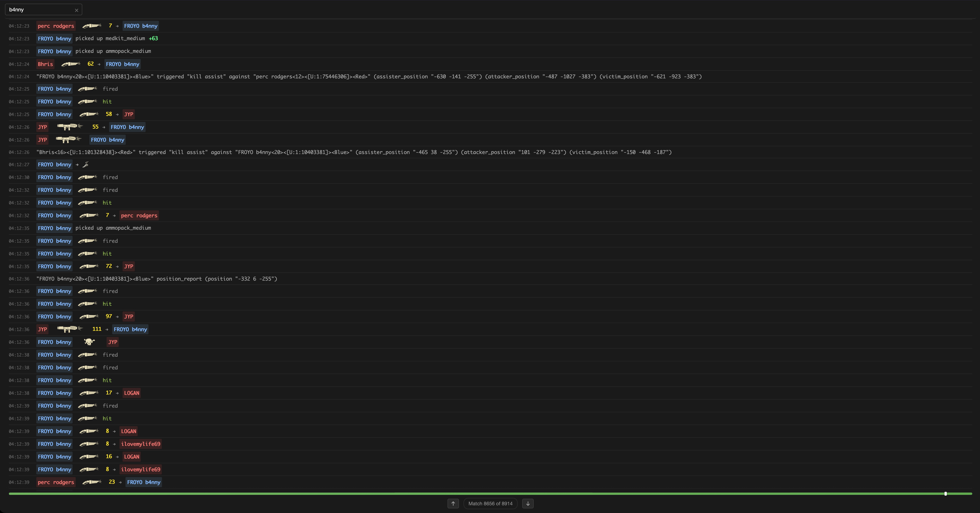Click perc rodgers tag in 23 damage row
The image size is (980, 513).
click(x=56, y=482)
